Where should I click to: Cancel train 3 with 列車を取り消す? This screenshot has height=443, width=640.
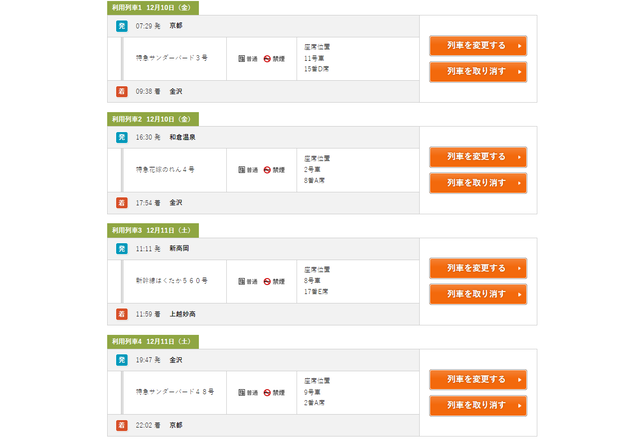pos(478,294)
